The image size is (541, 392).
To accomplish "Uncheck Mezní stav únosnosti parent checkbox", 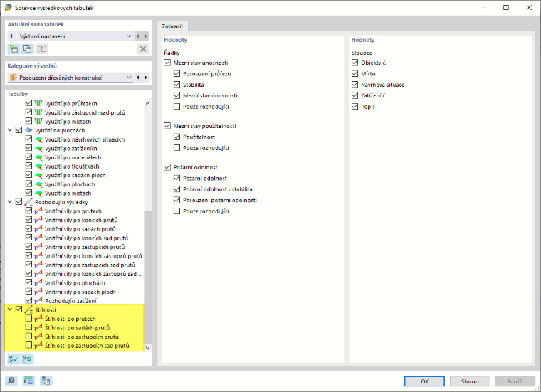I will 167,63.
